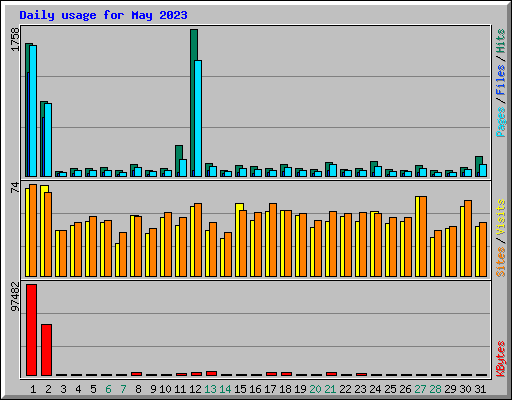Click day label 3 on the x-axis
Viewport: 512px width, 400px height.
click(63, 389)
